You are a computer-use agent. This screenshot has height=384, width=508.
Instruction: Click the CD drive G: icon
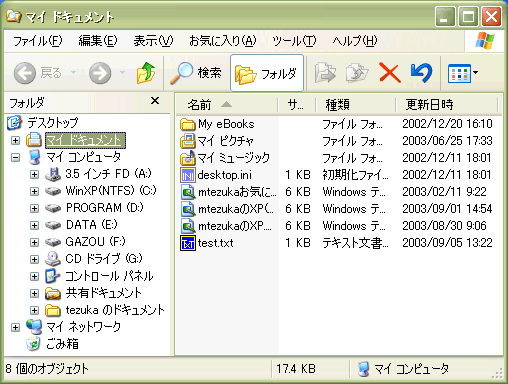[x=53, y=259]
